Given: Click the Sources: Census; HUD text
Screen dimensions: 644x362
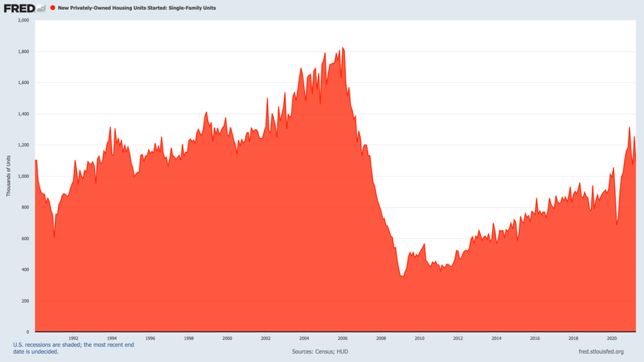Looking at the screenshot, I should click(x=320, y=351).
